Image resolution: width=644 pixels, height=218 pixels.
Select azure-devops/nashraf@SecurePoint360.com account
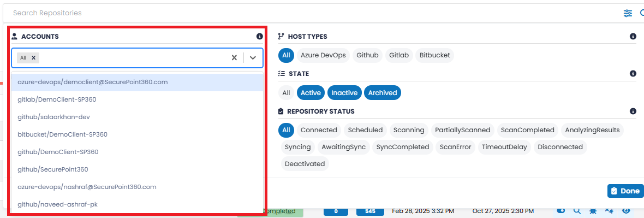(138, 187)
